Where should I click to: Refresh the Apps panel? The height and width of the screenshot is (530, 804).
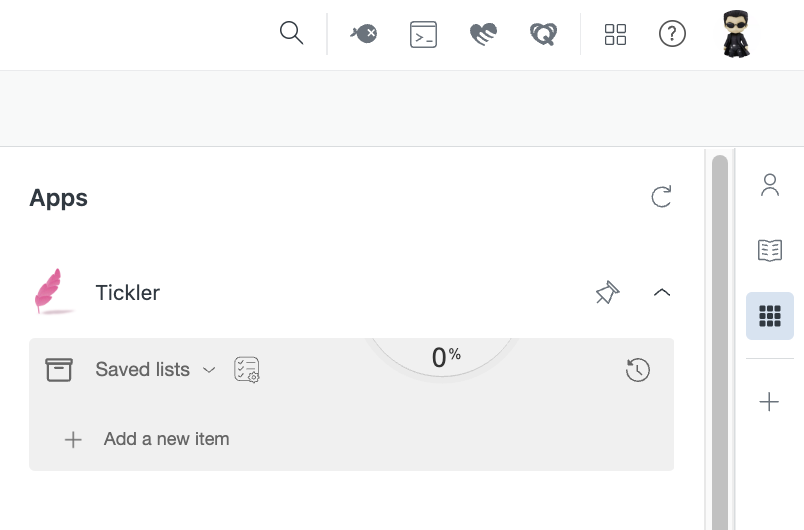661,197
